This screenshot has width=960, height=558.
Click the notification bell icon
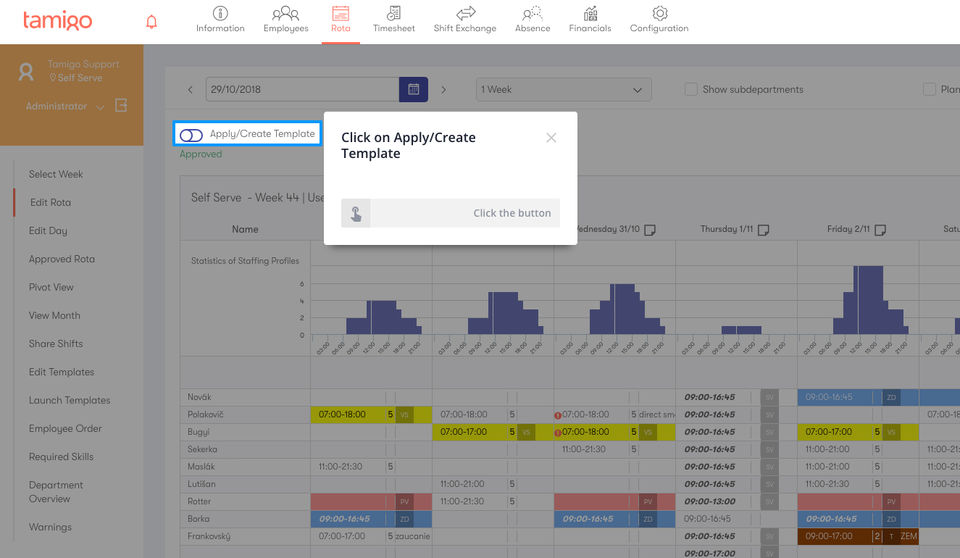click(x=151, y=22)
